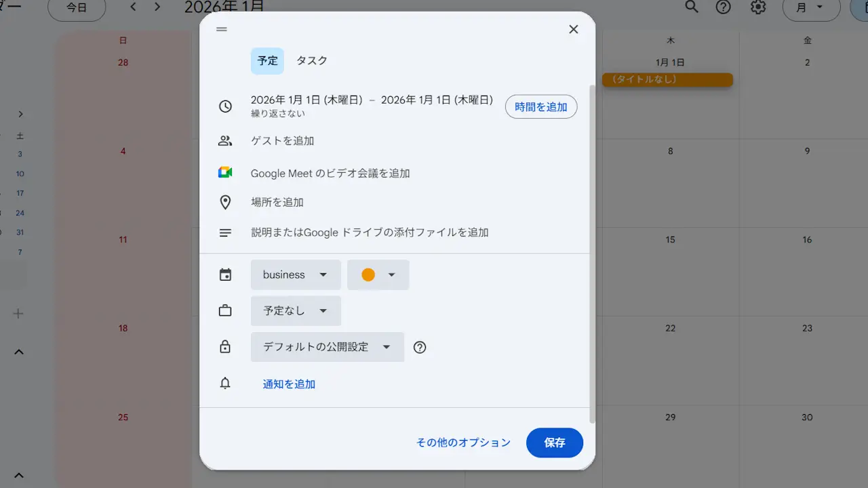Open その他のオプション link
Image resolution: width=868 pixels, height=488 pixels.
point(463,443)
